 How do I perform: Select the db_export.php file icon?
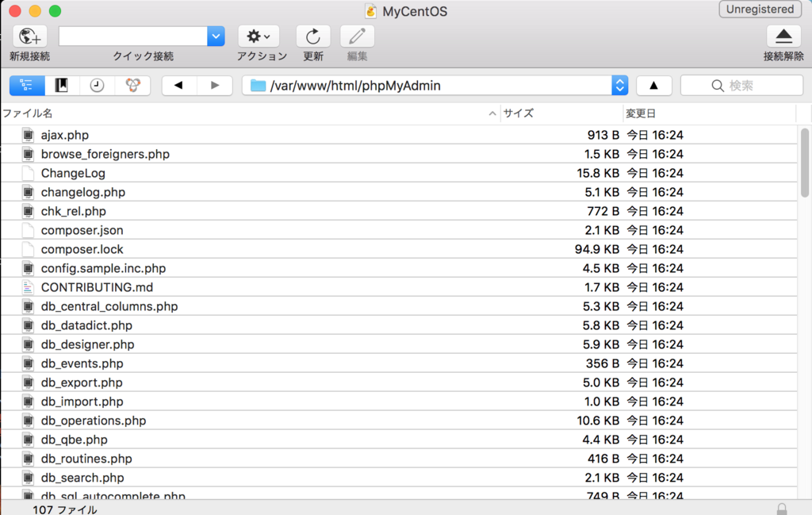(x=28, y=383)
